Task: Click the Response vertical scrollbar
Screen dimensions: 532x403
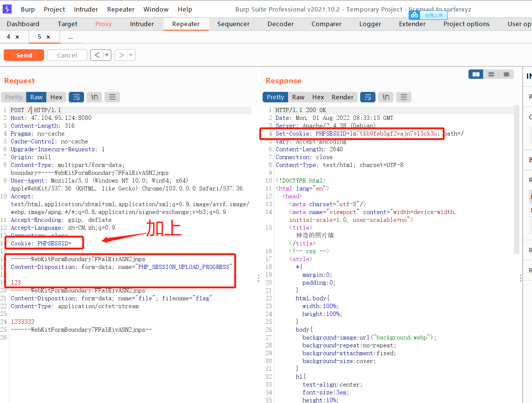Action: [x=517, y=179]
